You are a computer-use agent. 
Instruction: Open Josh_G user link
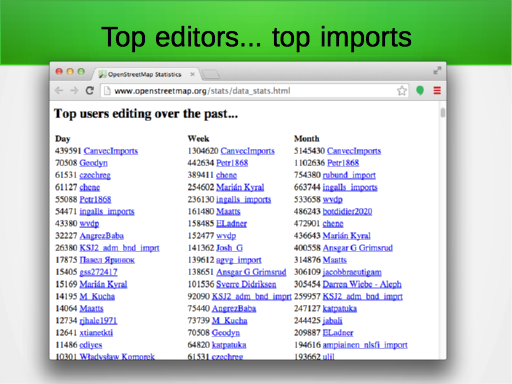(x=229, y=248)
